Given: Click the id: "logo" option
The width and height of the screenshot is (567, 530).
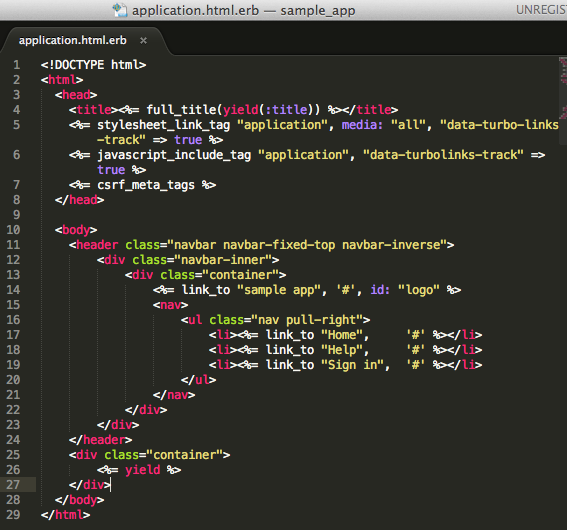Looking at the screenshot, I should (x=405, y=290).
